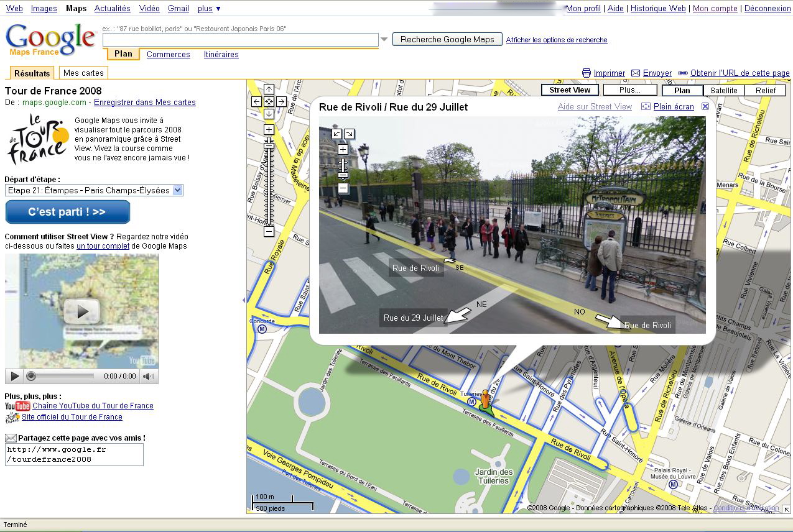Screen dimensions: 793x532
Task: Select the Plan map type button
Action: point(682,91)
